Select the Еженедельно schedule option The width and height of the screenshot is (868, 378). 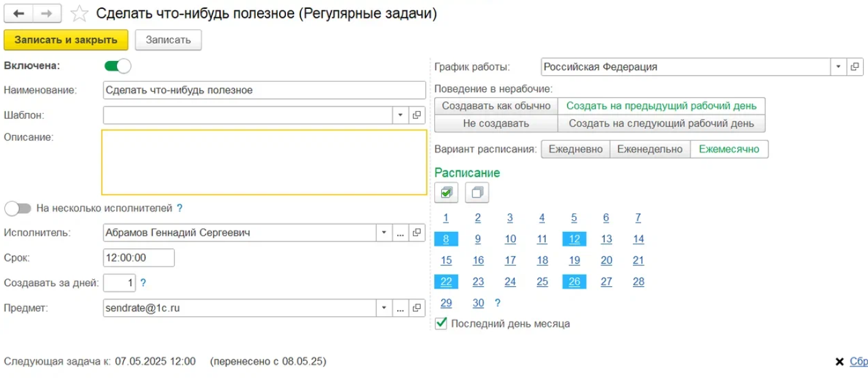coord(649,149)
